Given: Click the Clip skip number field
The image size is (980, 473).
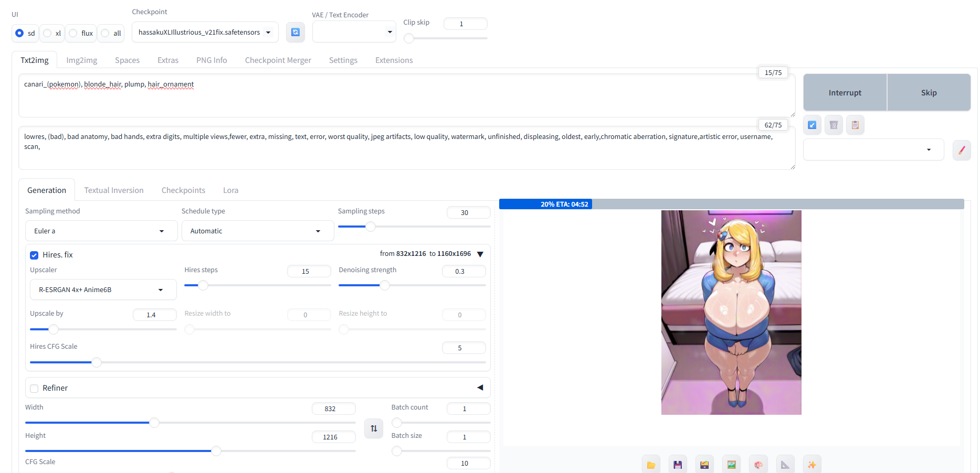Looking at the screenshot, I should (x=465, y=24).
